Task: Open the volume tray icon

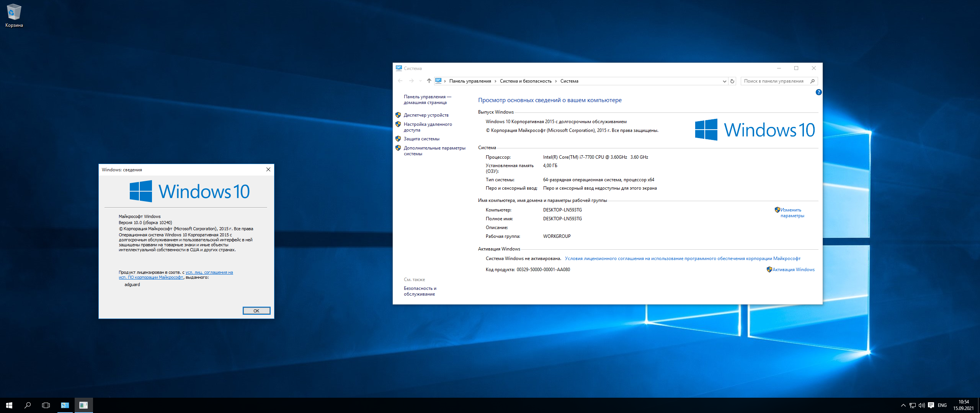Action: pos(922,405)
